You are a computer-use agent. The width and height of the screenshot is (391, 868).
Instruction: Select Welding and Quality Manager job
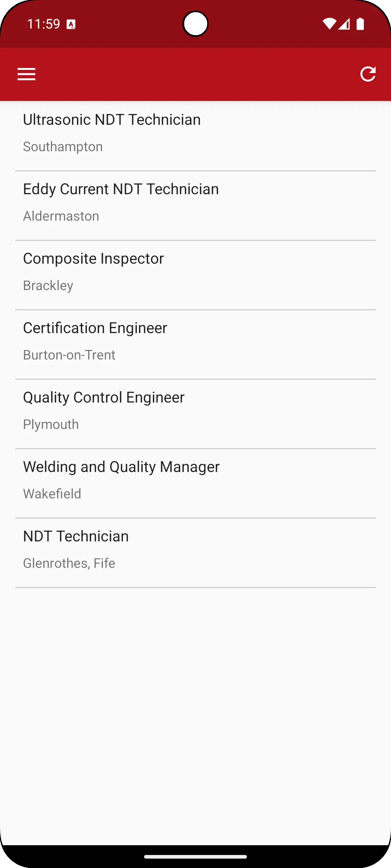(195, 484)
